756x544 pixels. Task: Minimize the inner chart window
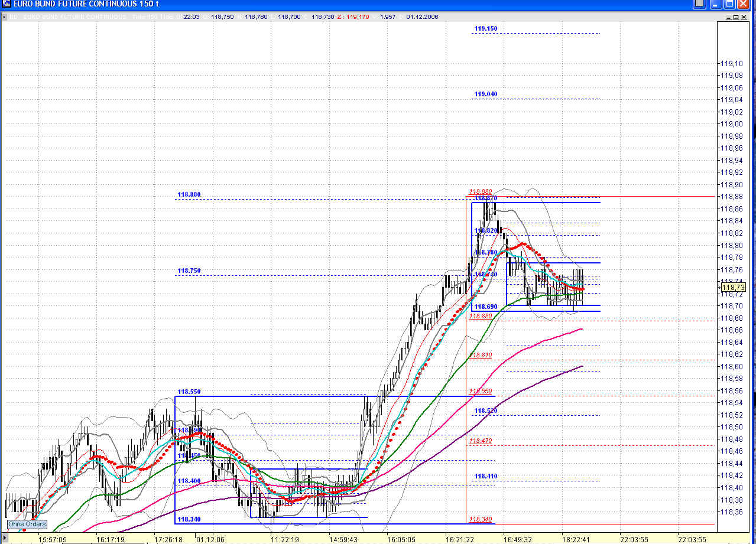728,17
